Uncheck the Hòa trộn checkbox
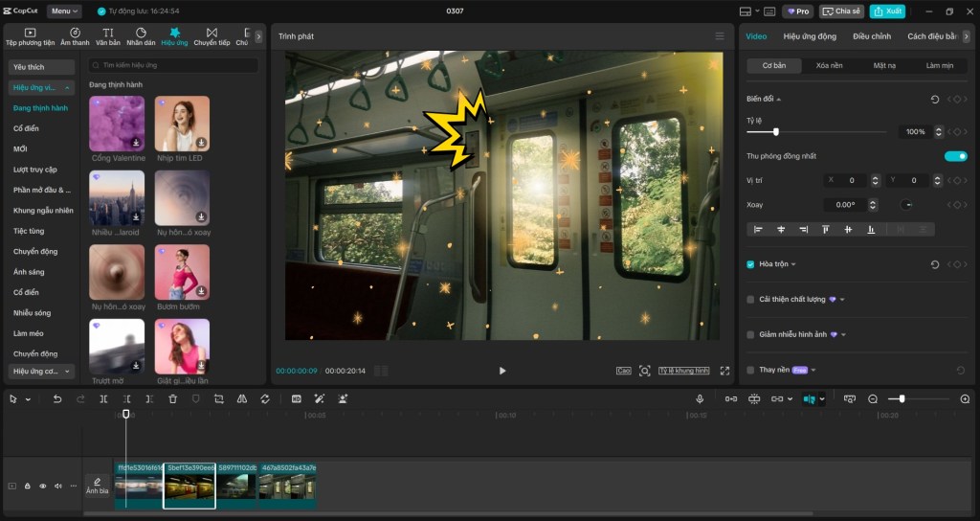The image size is (980, 521). click(751, 264)
